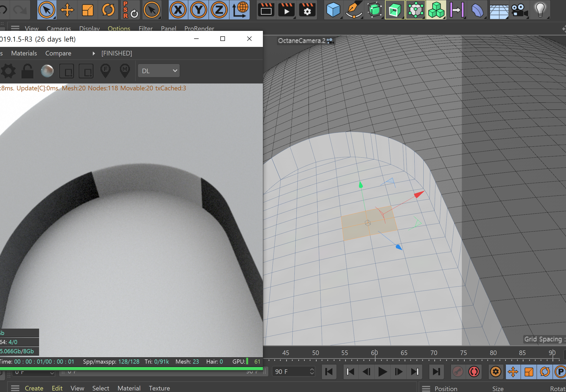Toggle the Octane render lock icon
Viewport: 566px width, 392px height.
click(x=27, y=71)
